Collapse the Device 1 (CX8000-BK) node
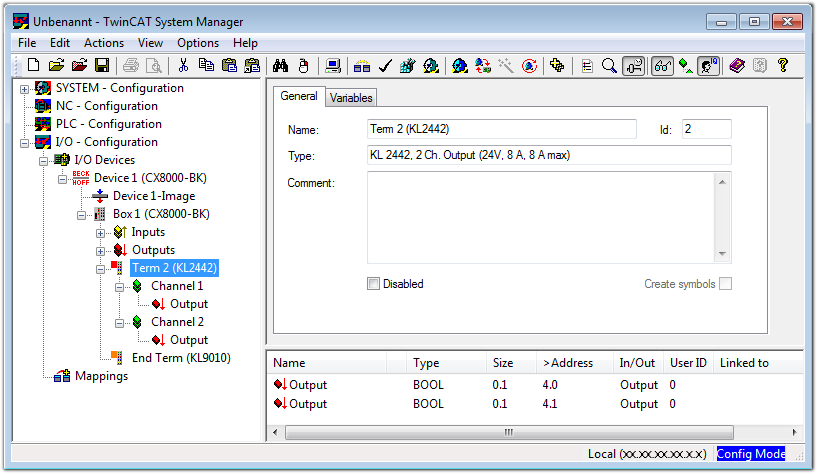The height and width of the screenshot is (474, 817). [x=62, y=179]
